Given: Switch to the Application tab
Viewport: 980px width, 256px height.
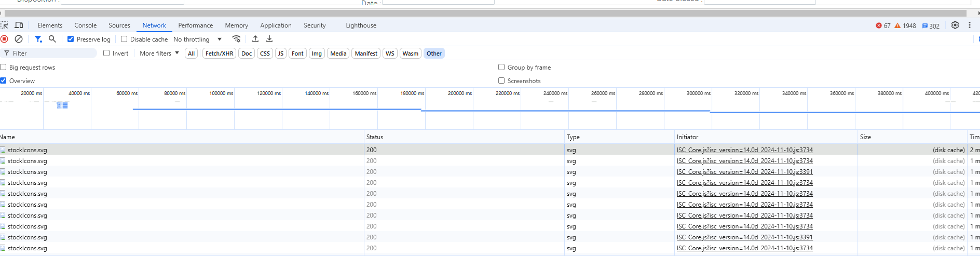Looking at the screenshot, I should tap(276, 25).
